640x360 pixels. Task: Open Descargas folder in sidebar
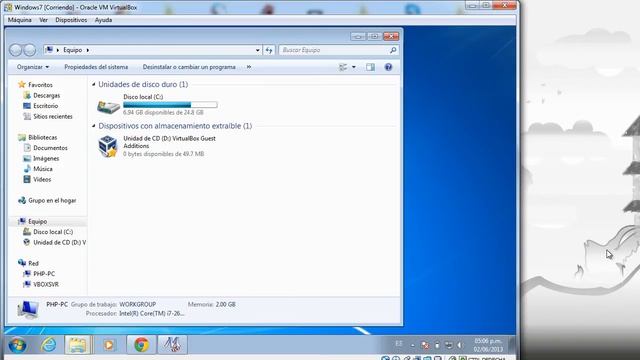click(47, 96)
